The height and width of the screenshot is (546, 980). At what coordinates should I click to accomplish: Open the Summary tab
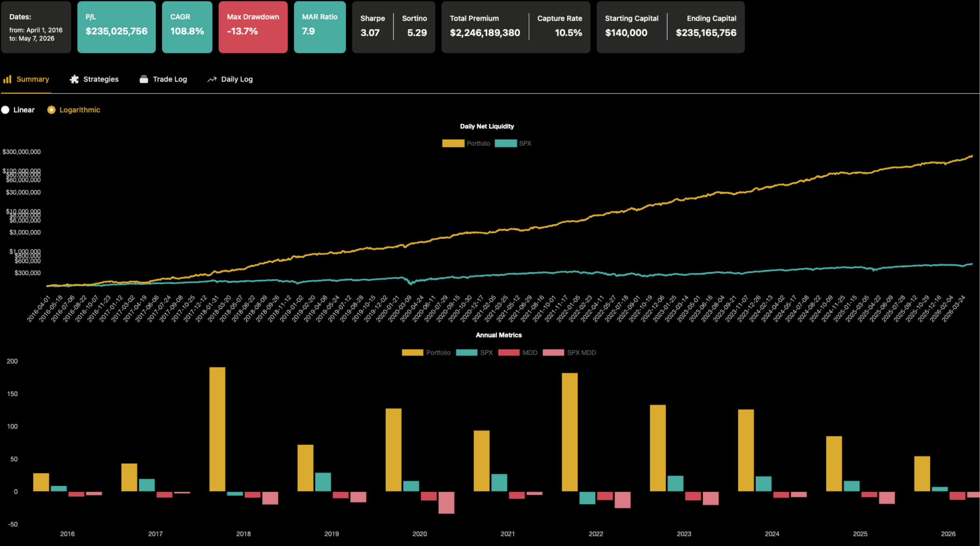26,79
